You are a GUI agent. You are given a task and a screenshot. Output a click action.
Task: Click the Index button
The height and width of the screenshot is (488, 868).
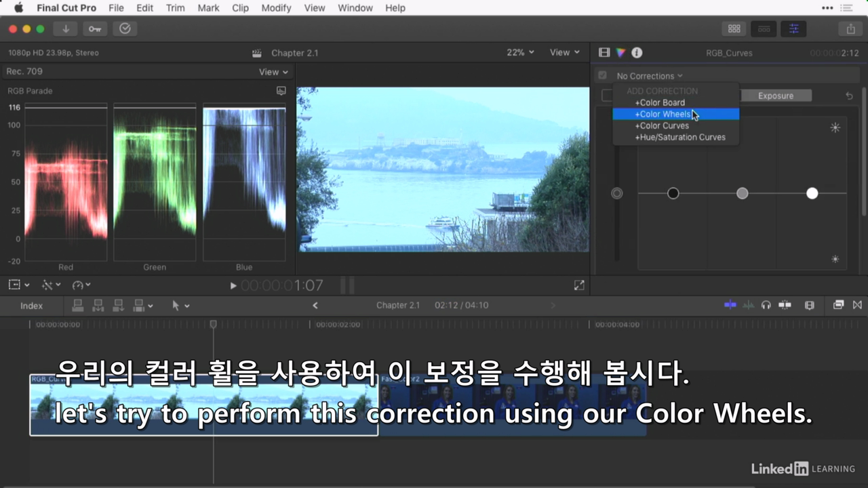click(31, 306)
